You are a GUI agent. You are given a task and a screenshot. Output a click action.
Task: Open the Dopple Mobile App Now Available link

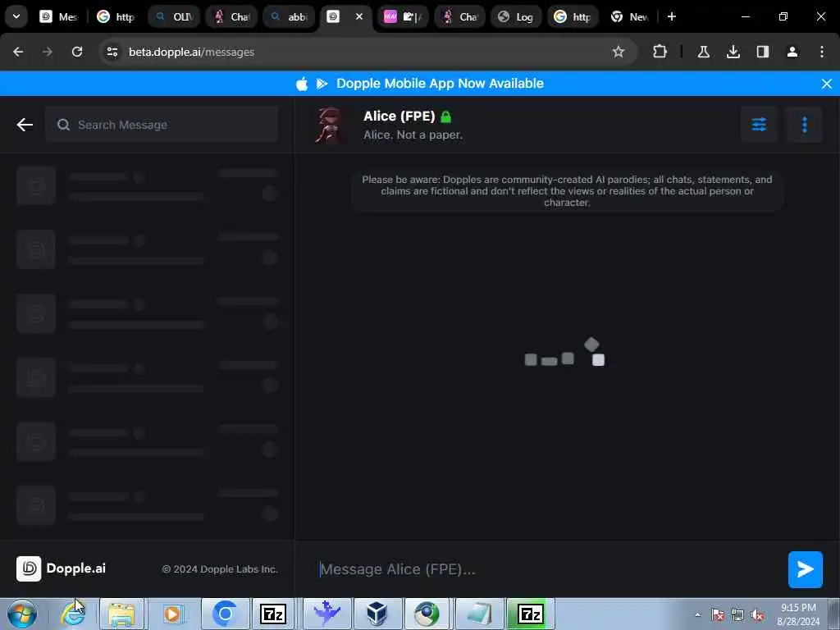(440, 84)
